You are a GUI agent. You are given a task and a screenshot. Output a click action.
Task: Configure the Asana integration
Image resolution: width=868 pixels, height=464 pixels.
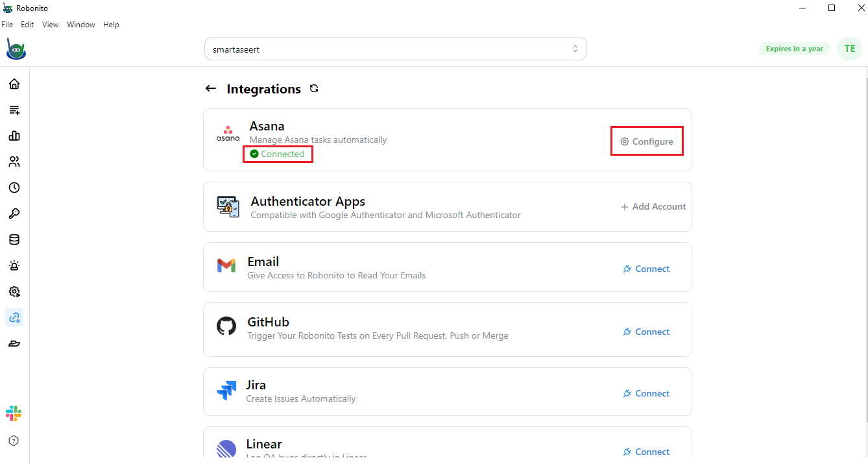(647, 141)
